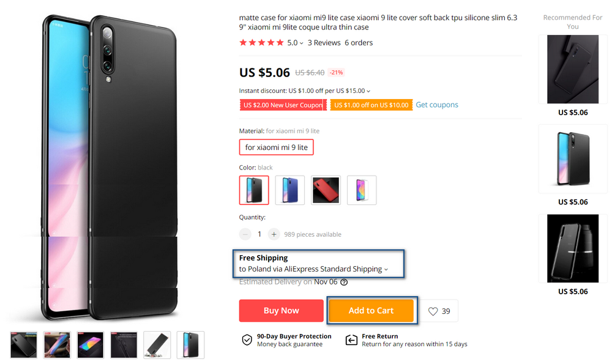
Task: Open the 3 Reviews link
Action: pyautogui.click(x=324, y=43)
